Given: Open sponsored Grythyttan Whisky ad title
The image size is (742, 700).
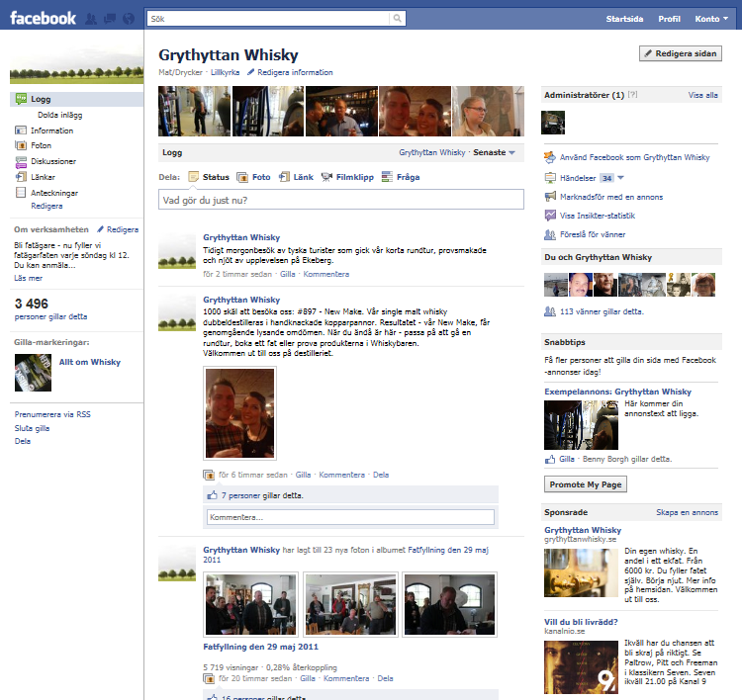Looking at the screenshot, I should pos(583,530).
